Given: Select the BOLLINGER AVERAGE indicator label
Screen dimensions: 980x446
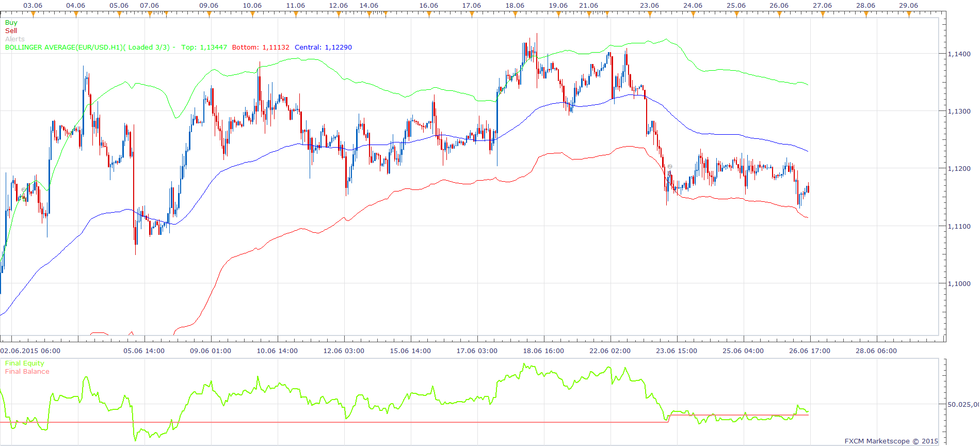Looking at the screenshot, I should click(x=87, y=47).
